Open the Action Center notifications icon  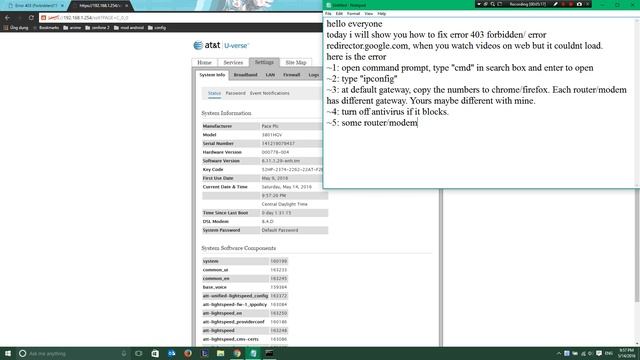coord(599,353)
